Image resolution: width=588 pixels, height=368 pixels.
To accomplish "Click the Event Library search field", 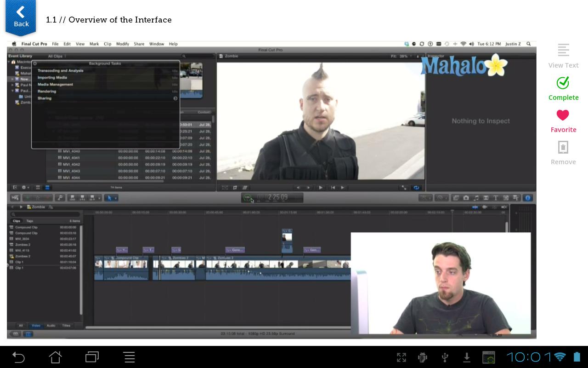I will 198,56.
